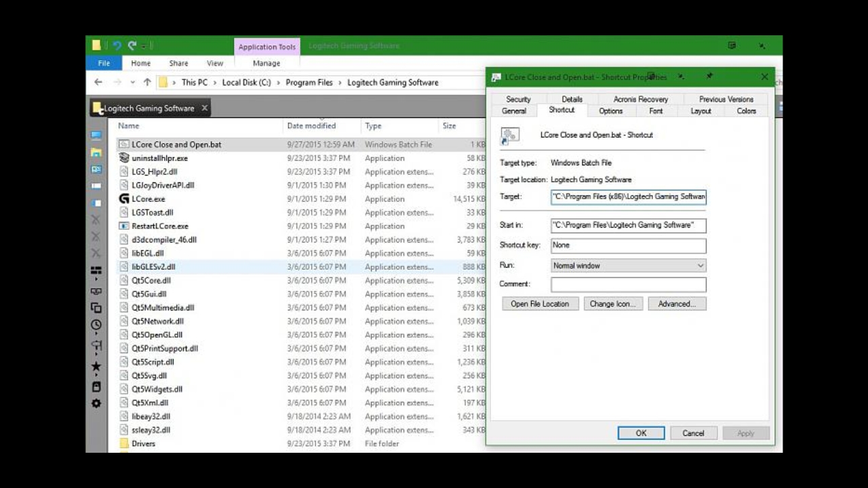This screenshot has height=488, width=868.
Task: Open the Colors tab
Action: pos(746,110)
